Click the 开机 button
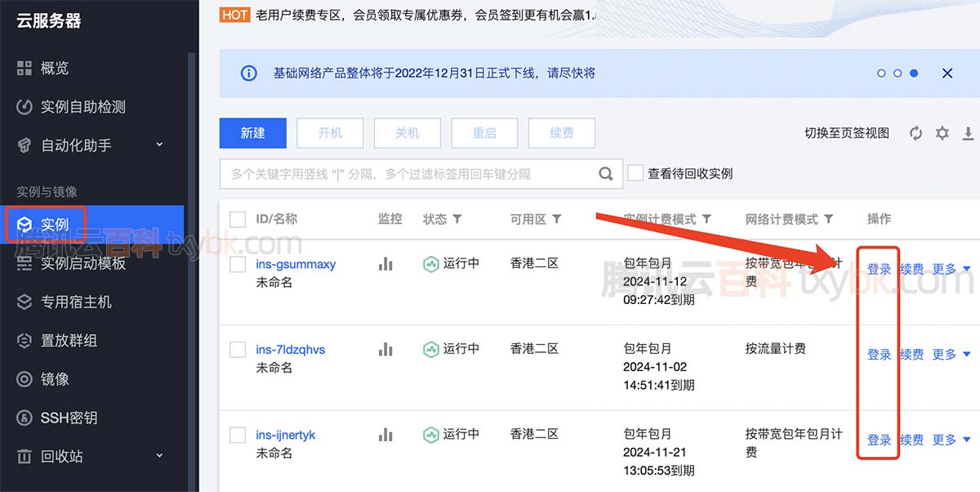Image resolution: width=980 pixels, height=492 pixels. (330, 132)
